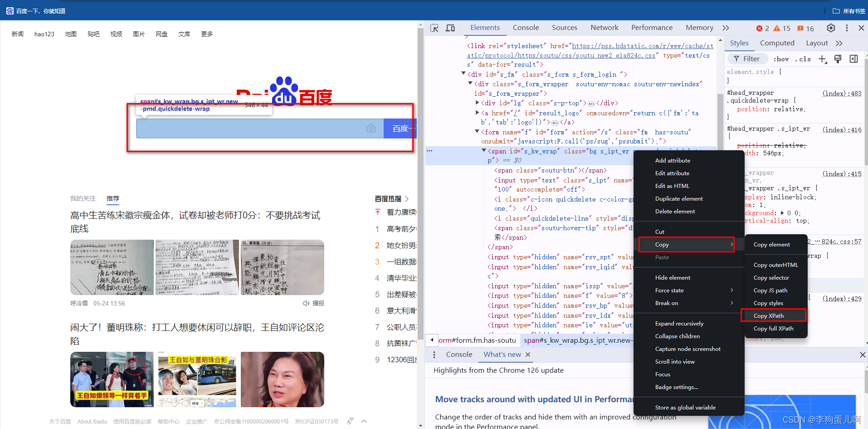This screenshot has height=429, width=868.
Task: Click the 关于百度 footer link
Action: pyautogui.click(x=60, y=422)
